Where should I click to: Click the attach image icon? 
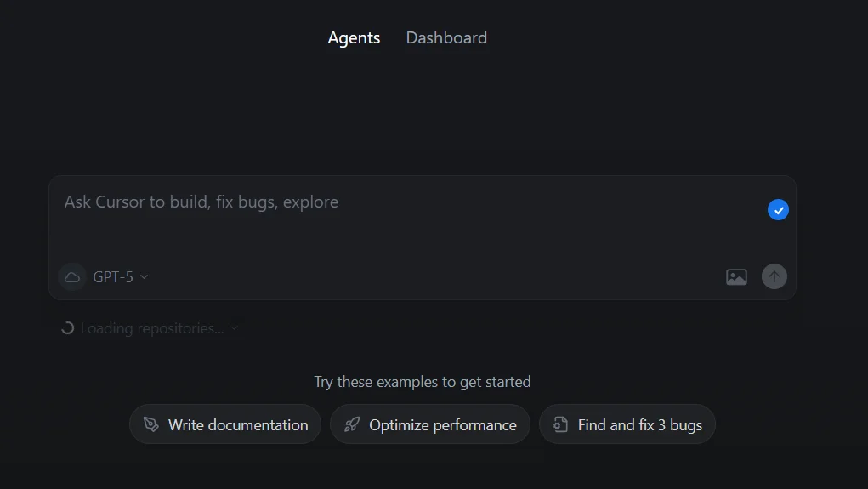tap(736, 276)
